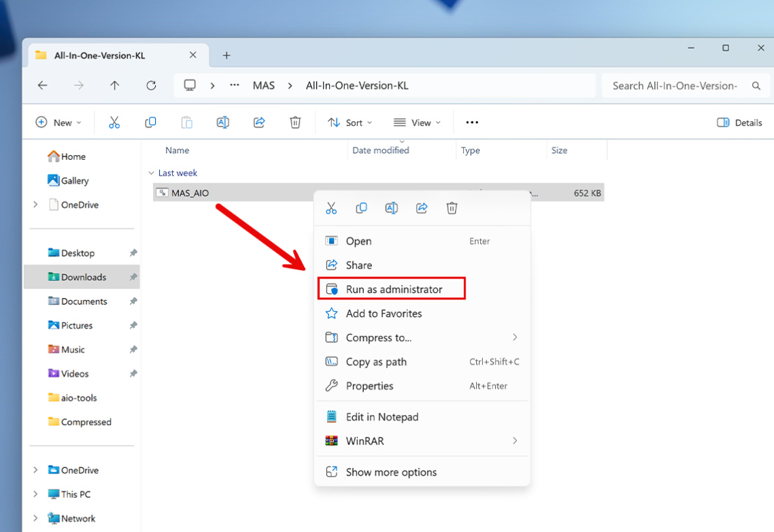Click the toolbar Copy icon

pyautogui.click(x=150, y=122)
